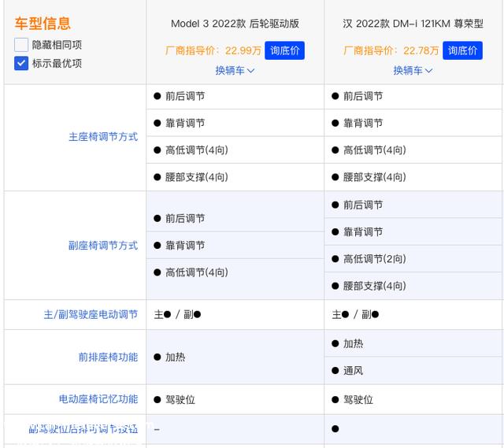Screen dimensions: 504x448
Task: Open the 电动座椅记忆功能 parameter link
Action: (98, 399)
